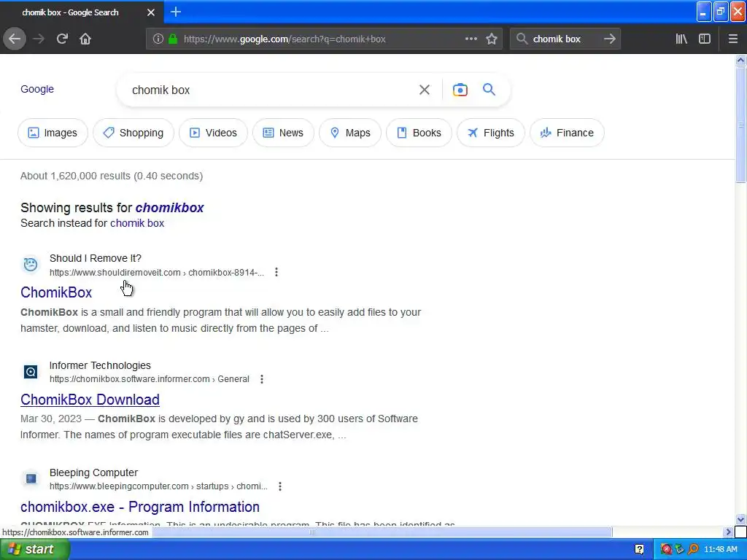747x560 pixels.
Task: Click the scroll down arrow
Action: [740, 519]
